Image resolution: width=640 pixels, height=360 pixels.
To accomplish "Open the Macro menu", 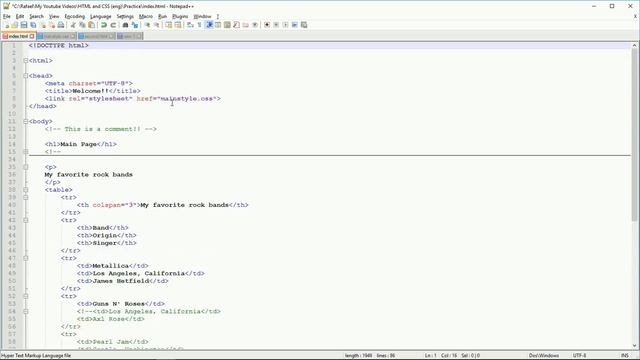I will click(146, 16).
